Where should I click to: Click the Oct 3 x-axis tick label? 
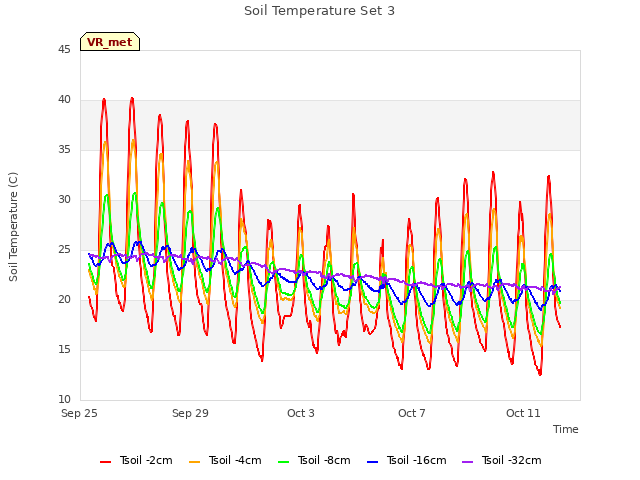[x=301, y=413]
